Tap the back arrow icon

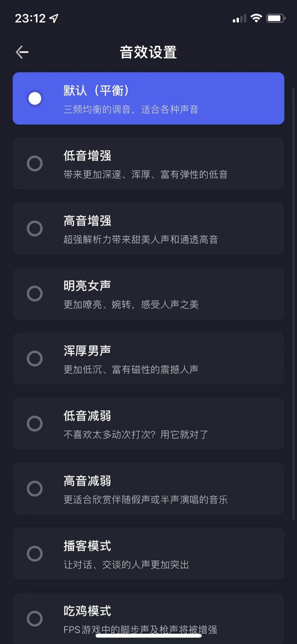coord(22,52)
